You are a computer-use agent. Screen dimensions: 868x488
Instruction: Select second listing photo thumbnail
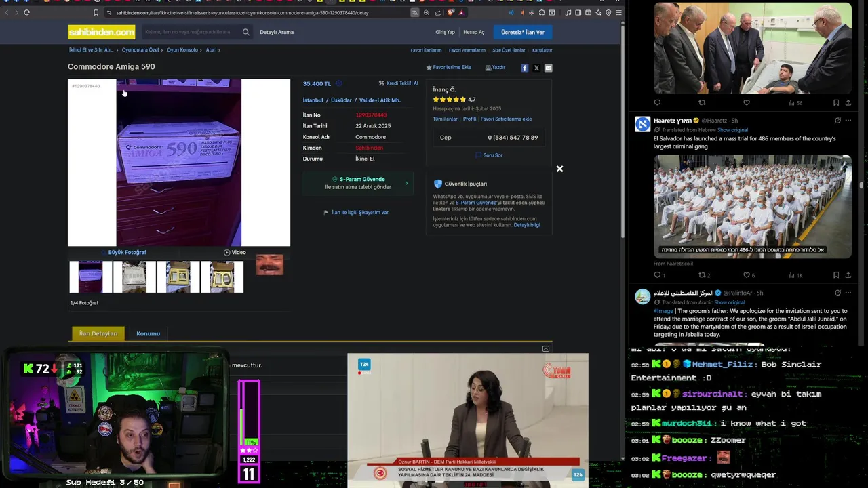click(x=134, y=277)
